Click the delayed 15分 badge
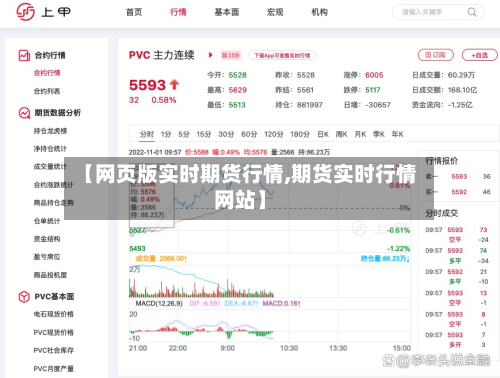500x378 pixels. [231, 55]
